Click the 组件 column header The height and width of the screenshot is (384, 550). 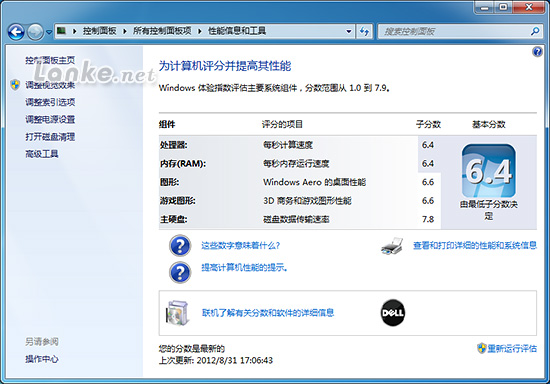[x=167, y=124]
